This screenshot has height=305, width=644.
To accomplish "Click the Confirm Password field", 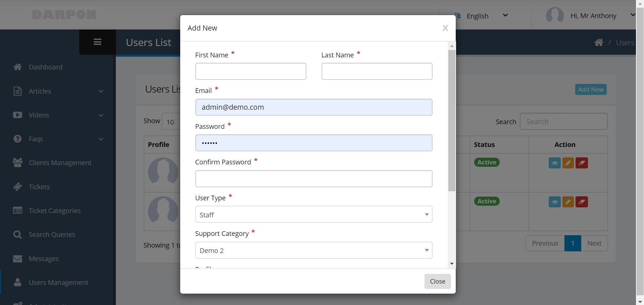I will (x=313, y=179).
